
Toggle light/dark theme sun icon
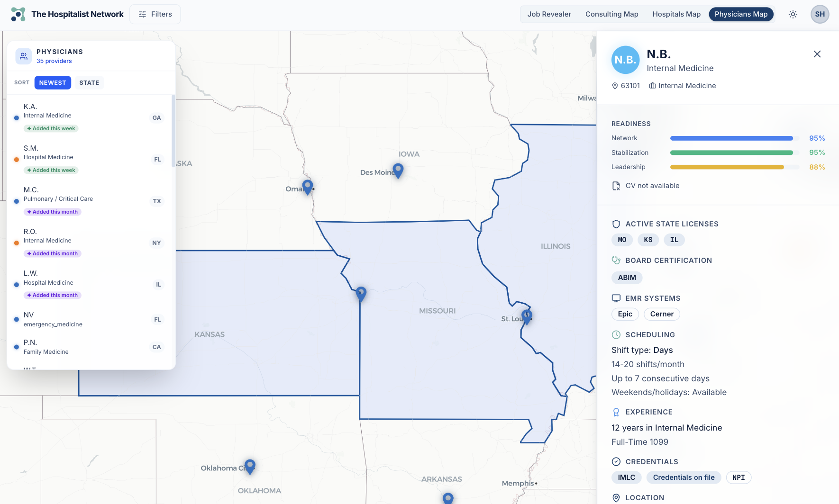pyautogui.click(x=793, y=14)
